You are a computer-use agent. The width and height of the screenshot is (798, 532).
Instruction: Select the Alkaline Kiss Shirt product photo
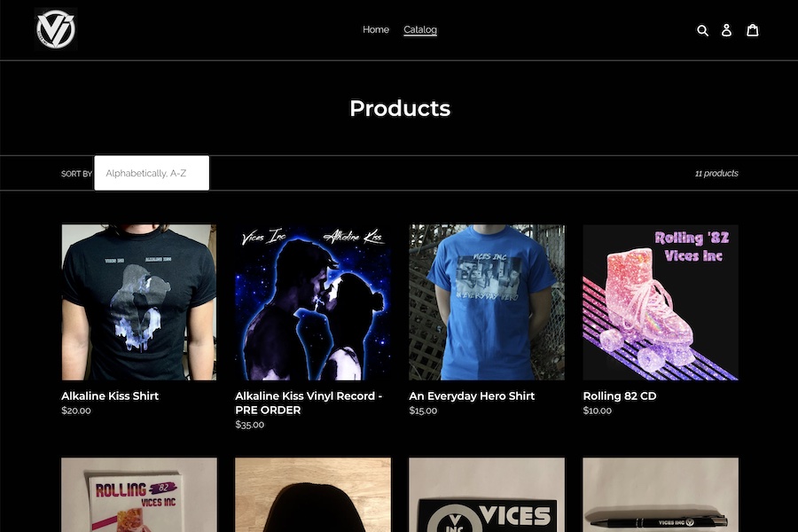(137, 301)
